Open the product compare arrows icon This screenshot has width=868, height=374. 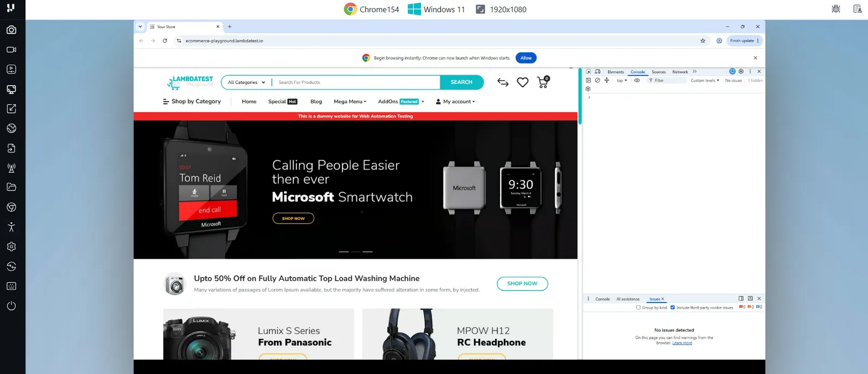[x=503, y=83]
